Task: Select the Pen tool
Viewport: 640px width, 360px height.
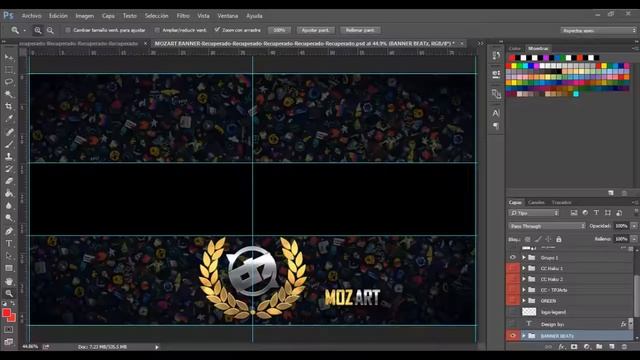Action: [9, 231]
